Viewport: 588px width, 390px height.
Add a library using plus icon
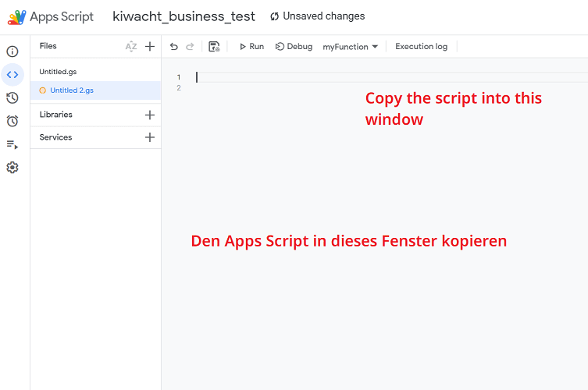tap(150, 115)
